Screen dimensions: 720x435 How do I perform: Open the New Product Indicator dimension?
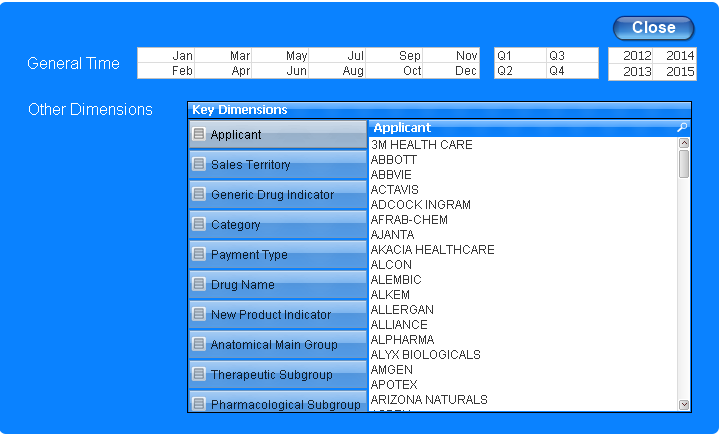[278, 314]
